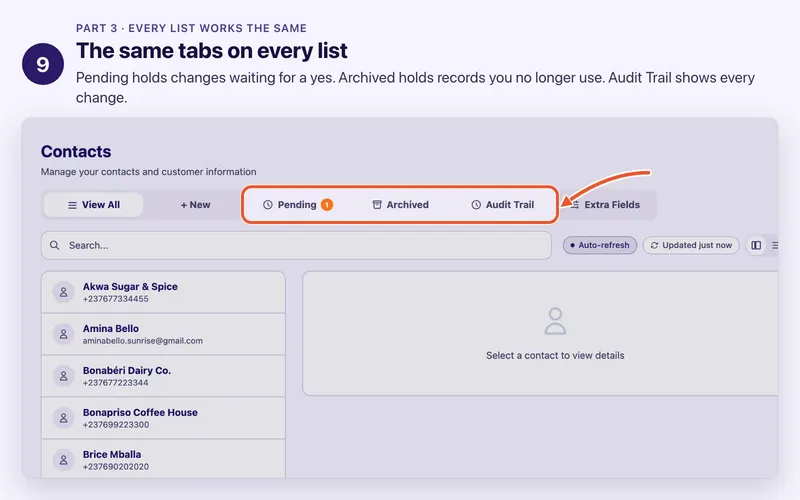Open the View All tab
800x500 pixels.
[93, 205]
